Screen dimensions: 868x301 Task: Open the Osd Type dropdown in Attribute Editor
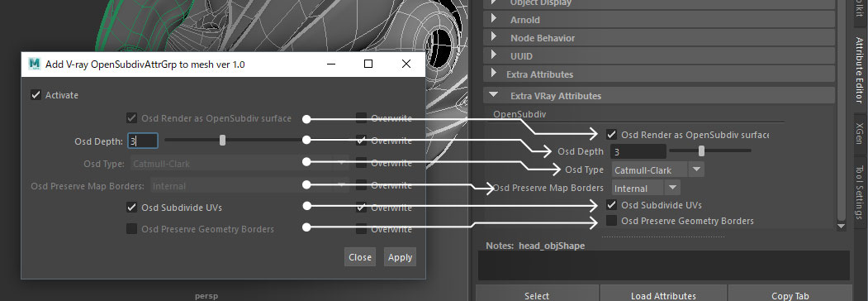point(657,169)
